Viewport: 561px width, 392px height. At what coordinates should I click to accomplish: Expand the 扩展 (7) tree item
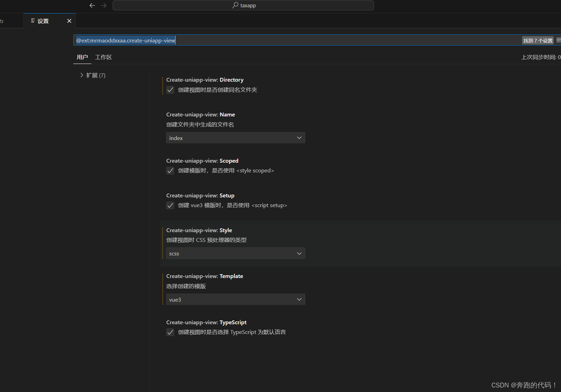click(92, 75)
